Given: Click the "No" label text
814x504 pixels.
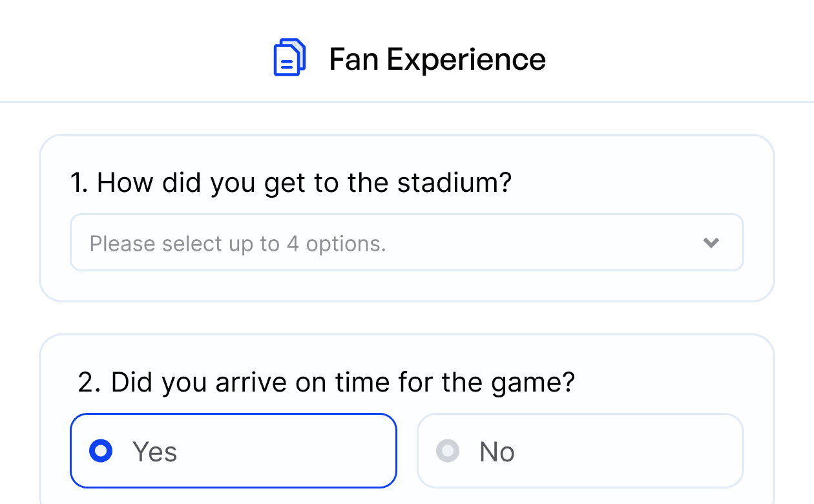Looking at the screenshot, I should click(x=497, y=452).
